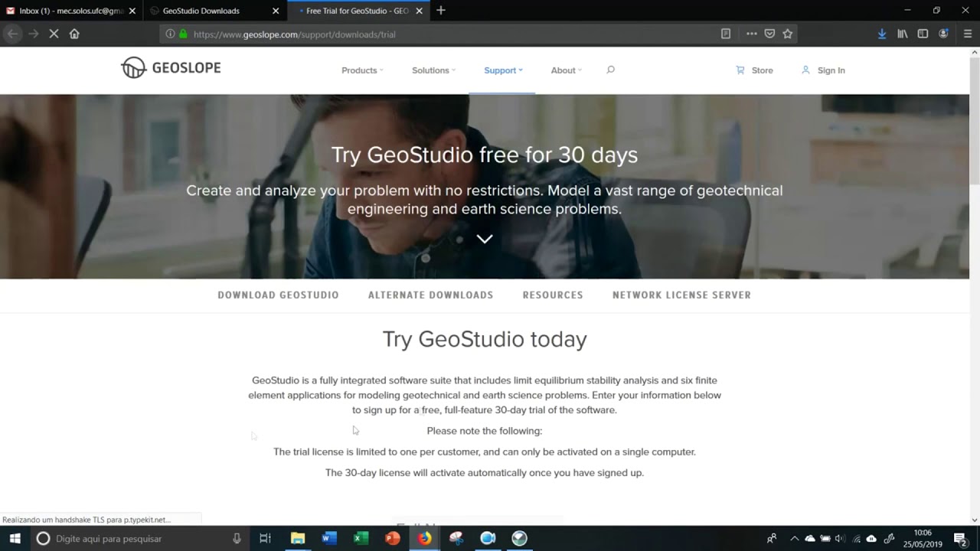This screenshot has height=551, width=980.
Task: Click the forward navigation arrow
Action: click(x=33, y=34)
